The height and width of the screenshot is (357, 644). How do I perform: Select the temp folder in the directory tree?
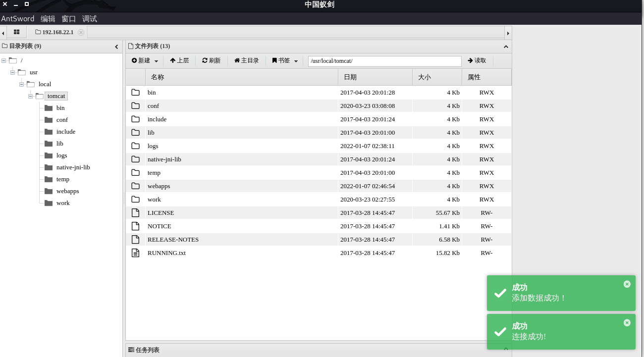point(63,179)
